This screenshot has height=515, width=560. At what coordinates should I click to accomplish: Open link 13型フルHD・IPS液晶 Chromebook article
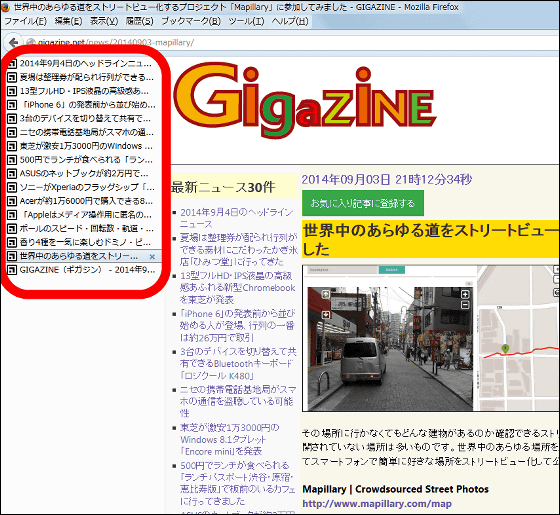[x=238, y=288]
